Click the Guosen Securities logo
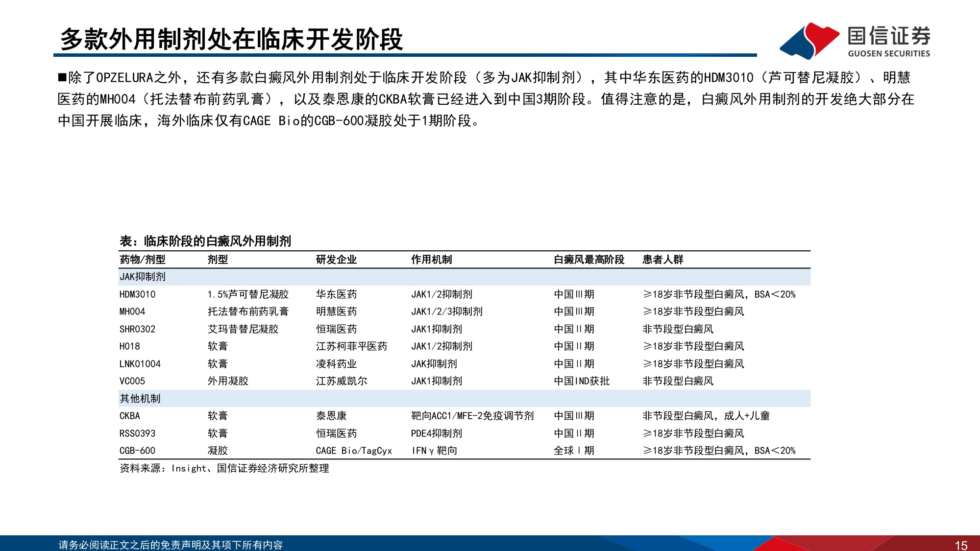The height and width of the screenshot is (551, 980). [x=855, y=41]
